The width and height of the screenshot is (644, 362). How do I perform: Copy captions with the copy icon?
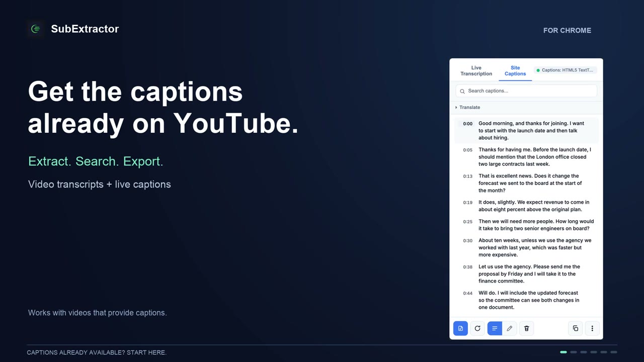[x=576, y=328]
